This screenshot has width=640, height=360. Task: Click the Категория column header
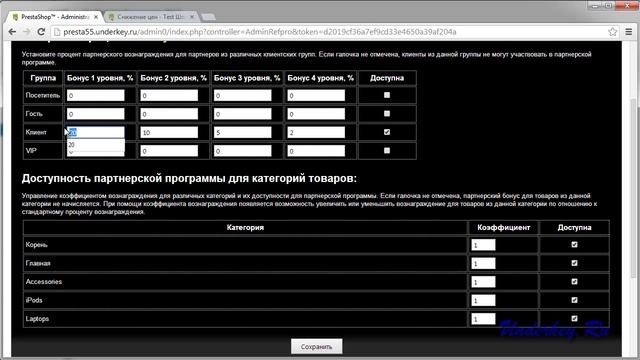245,227
